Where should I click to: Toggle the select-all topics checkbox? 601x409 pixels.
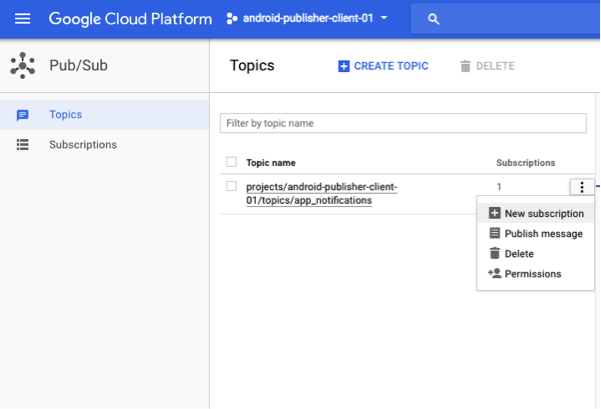point(232,162)
